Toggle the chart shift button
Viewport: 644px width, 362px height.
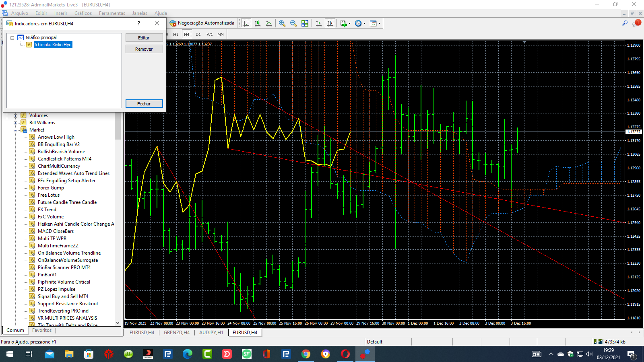point(330,23)
